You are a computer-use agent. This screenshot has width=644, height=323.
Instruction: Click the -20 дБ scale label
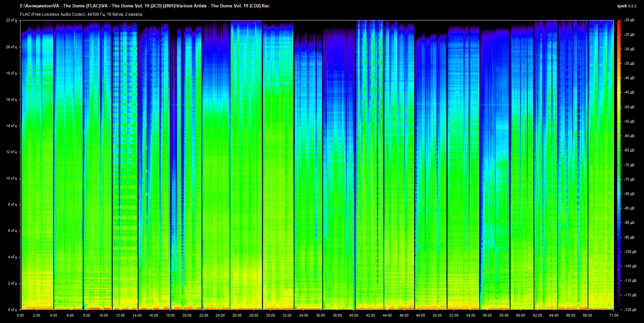629,20
